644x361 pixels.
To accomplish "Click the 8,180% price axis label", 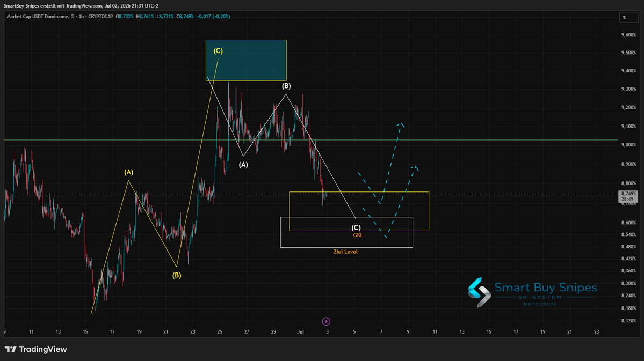I will coord(628,308).
